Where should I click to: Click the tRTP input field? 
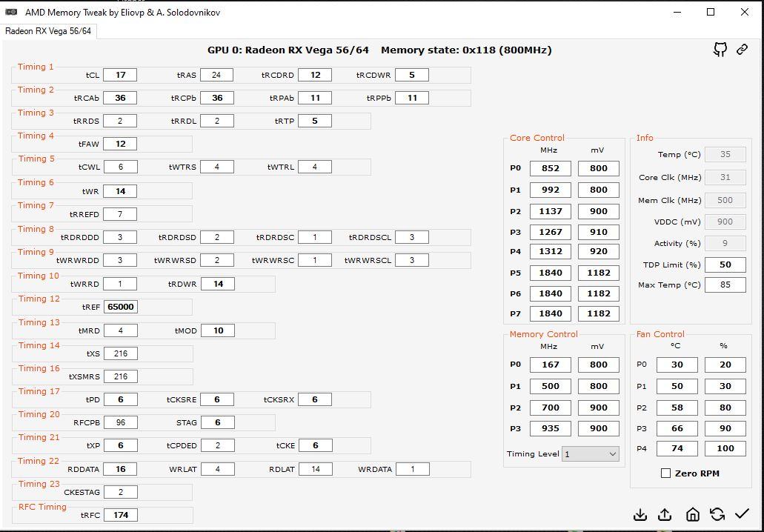pyautogui.click(x=315, y=121)
